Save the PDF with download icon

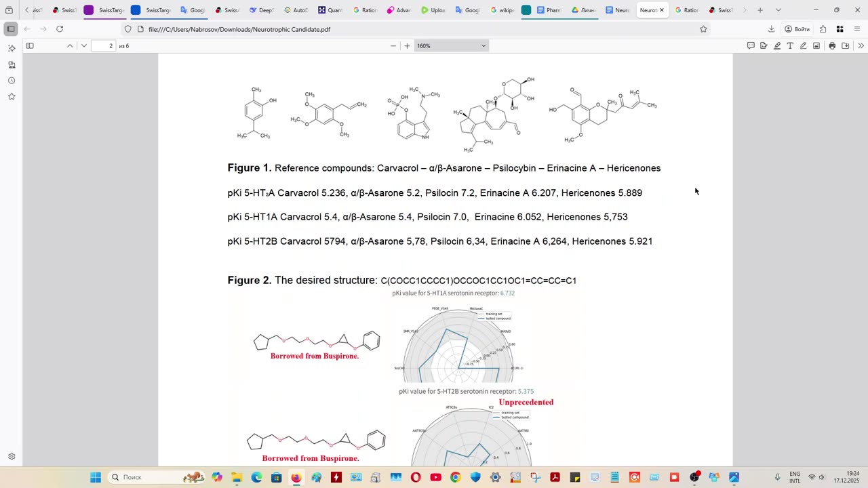point(846,45)
